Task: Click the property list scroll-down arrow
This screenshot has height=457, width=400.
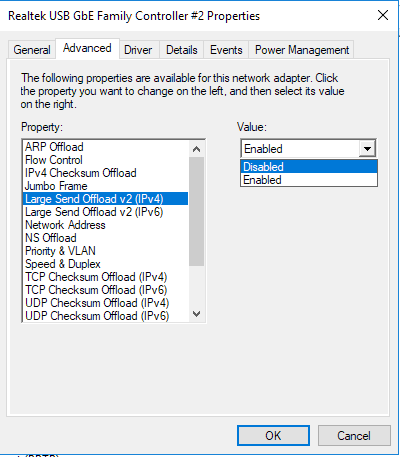Action: (197, 314)
